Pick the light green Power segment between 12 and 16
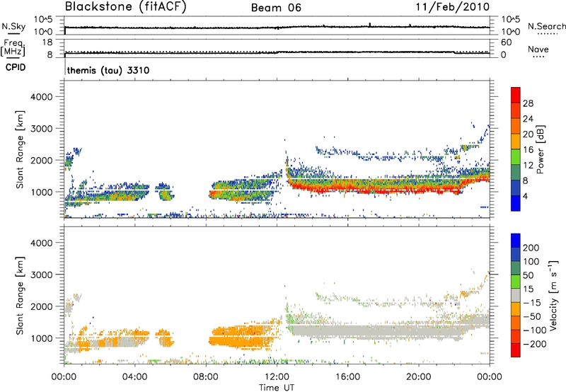Viewport: 566px width, 392px height. click(x=516, y=157)
